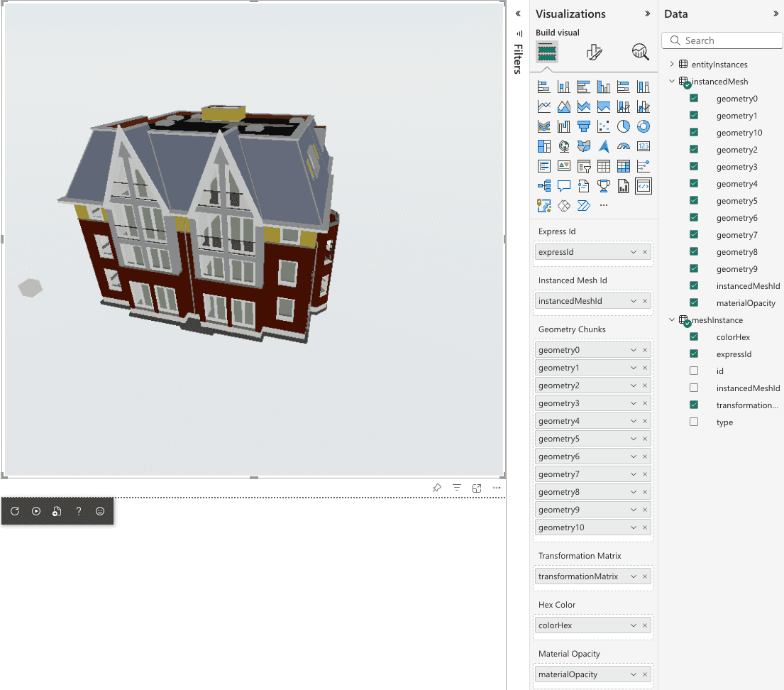Collapse the instancedMesh table
Image resolution: width=784 pixels, height=690 pixels.
tap(672, 82)
